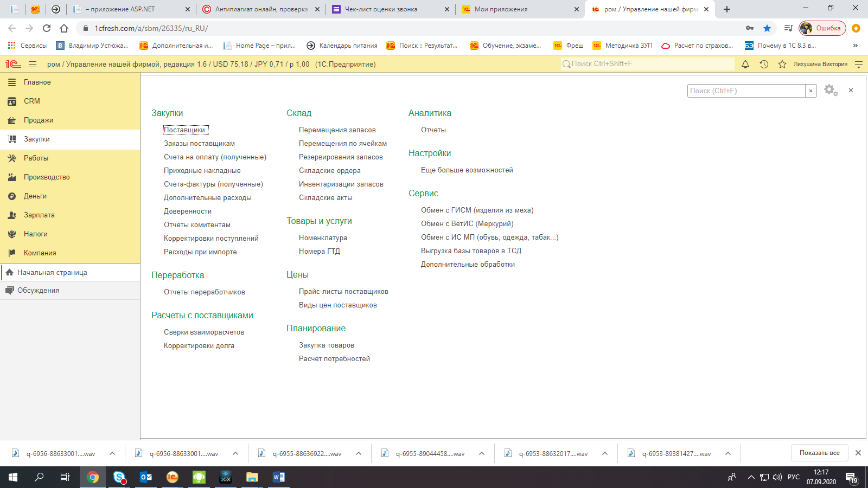Open the CRM section in sidebar
The height and width of the screenshot is (488, 868).
point(70,101)
